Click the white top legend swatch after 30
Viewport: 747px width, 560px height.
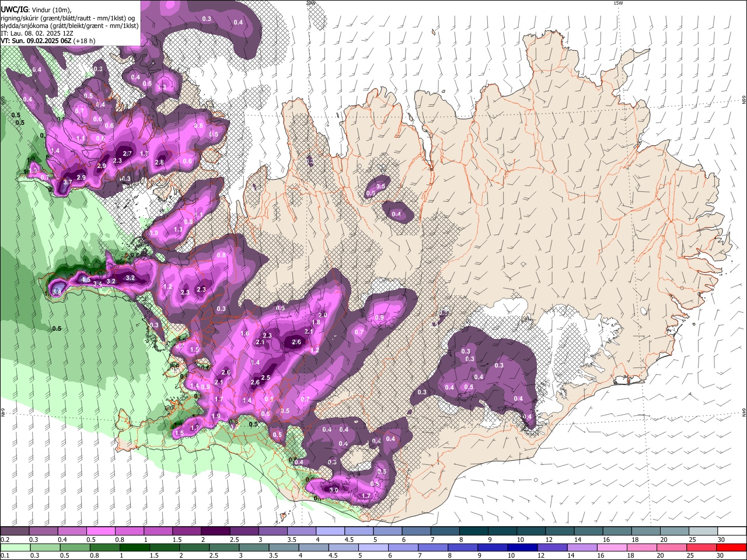pos(732,531)
